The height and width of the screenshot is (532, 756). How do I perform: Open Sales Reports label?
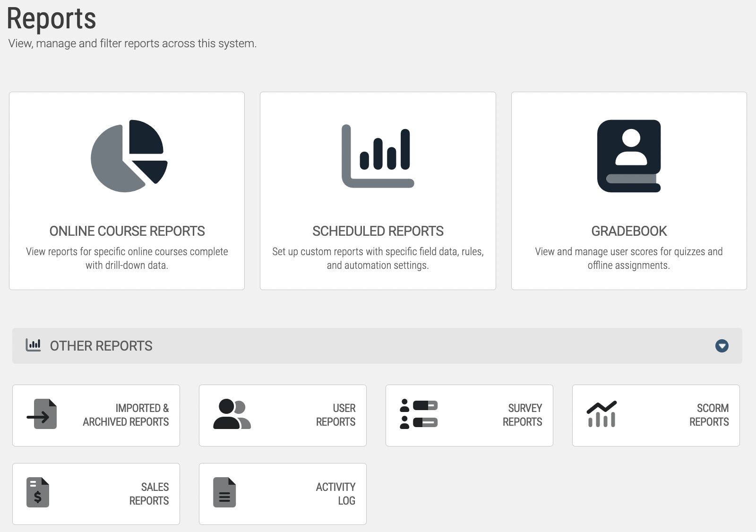point(149,494)
